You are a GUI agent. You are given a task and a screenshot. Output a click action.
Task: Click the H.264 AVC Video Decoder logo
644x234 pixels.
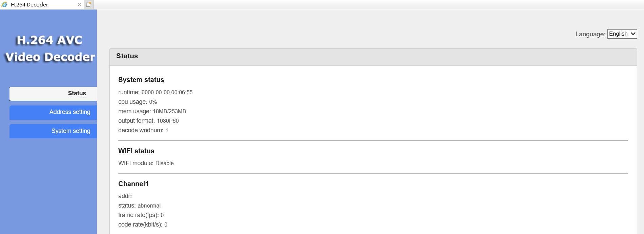coord(50,48)
